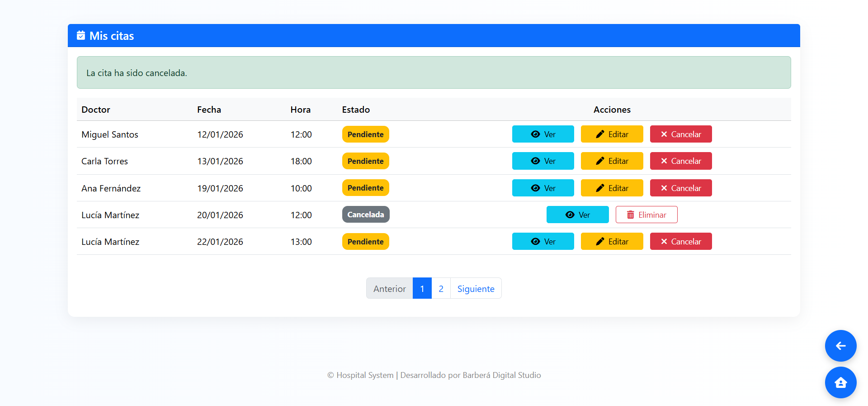This screenshot has height=406, width=868.
Task: Click the doctor name Carla Torres
Action: (104, 161)
